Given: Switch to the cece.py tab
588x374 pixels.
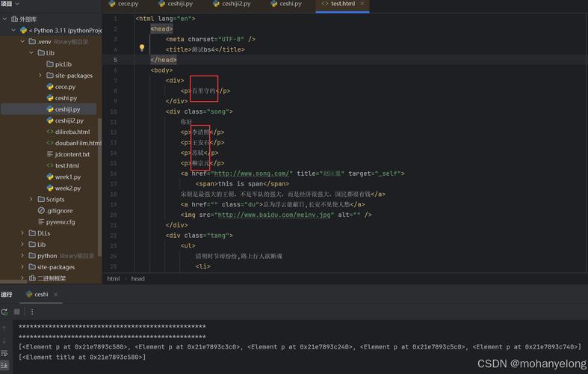Looking at the screenshot, I should tap(124, 4).
